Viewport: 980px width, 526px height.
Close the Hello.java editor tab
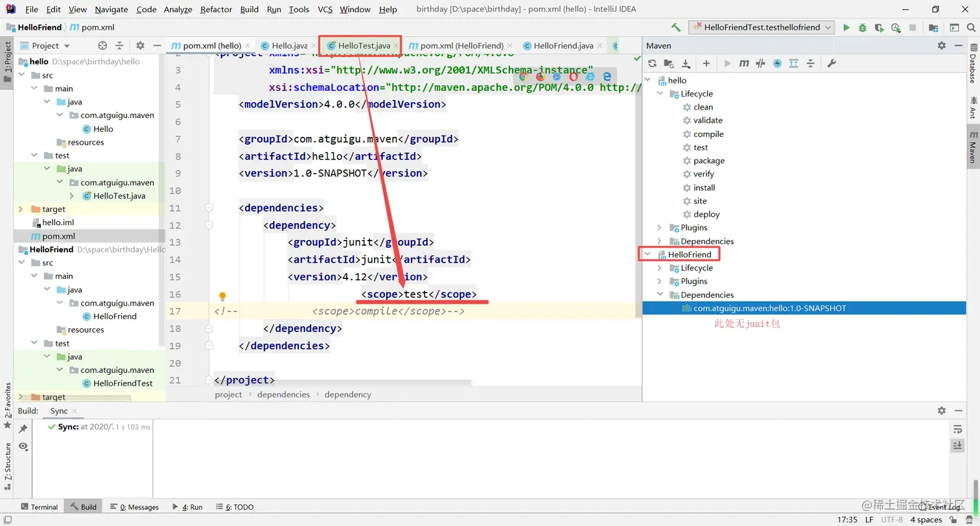[x=314, y=45]
